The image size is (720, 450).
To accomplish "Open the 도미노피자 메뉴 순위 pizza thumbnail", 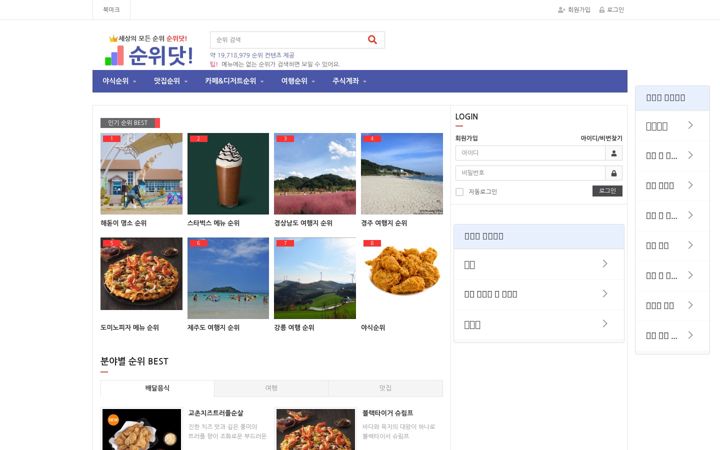I will 141,274.
